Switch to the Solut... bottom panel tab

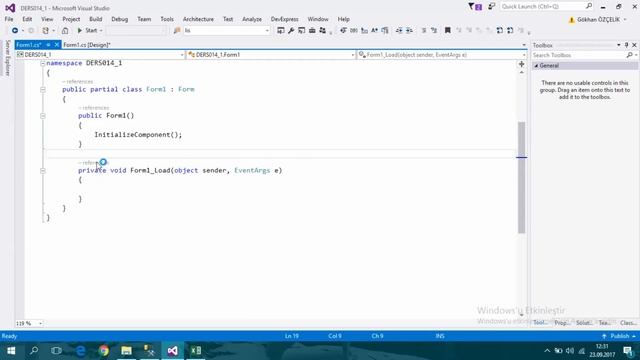pos(584,323)
